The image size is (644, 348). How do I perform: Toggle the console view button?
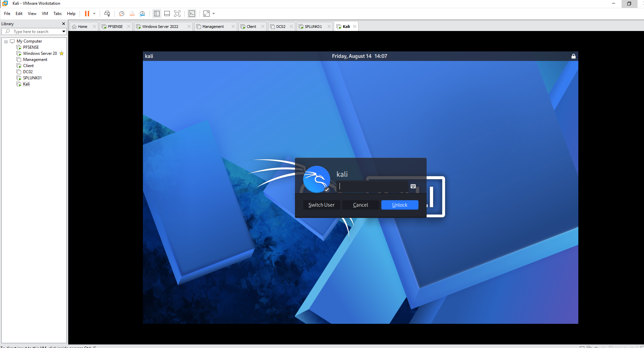192,14
